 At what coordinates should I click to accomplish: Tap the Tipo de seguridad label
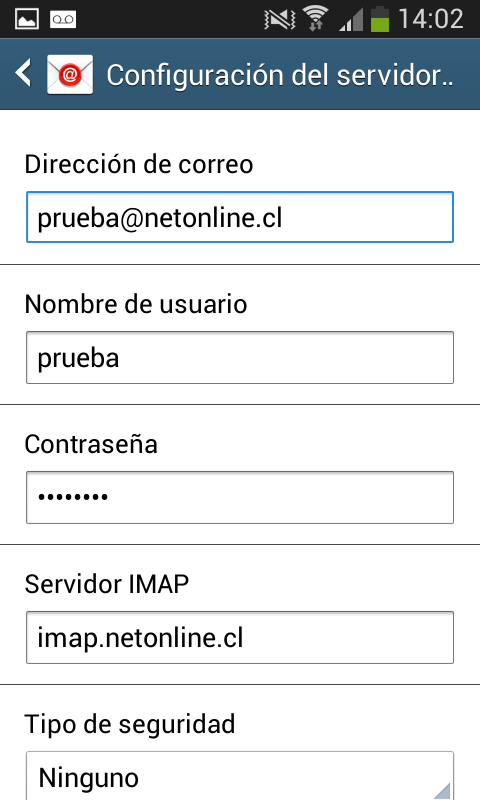[x=130, y=724]
